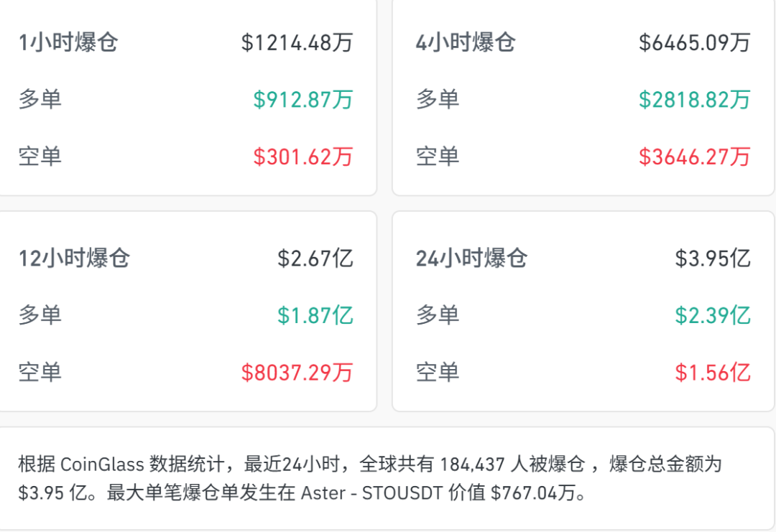Click the green $912.87万 long value
This screenshot has width=776, height=532.
tap(302, 99)
